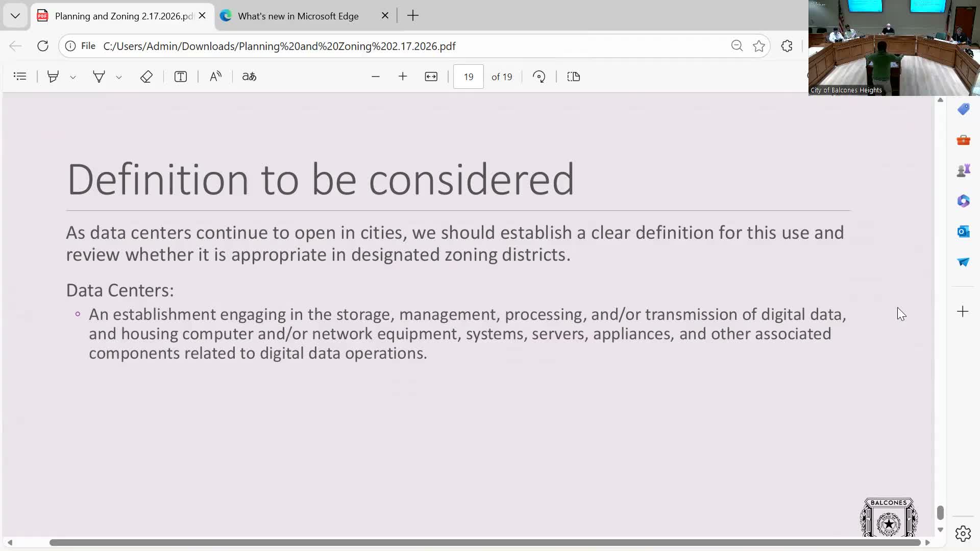Expand the Draw pen options dropdown

(119, 77)
